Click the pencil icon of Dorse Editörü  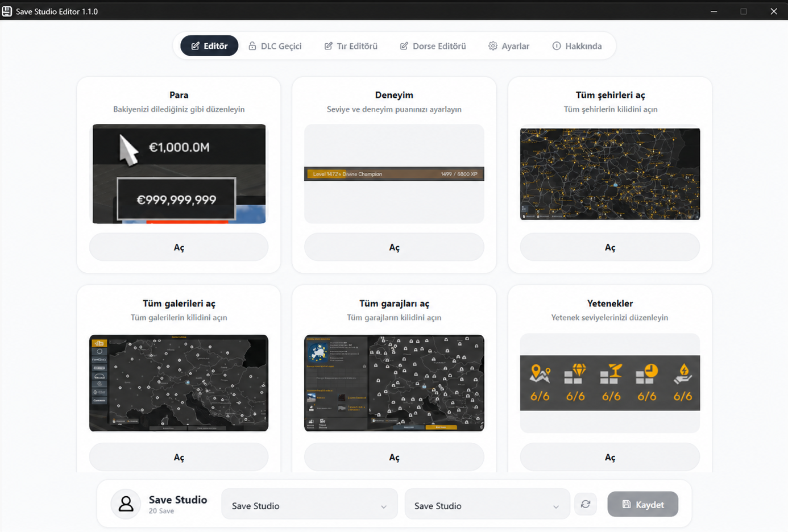pos(404,46)
